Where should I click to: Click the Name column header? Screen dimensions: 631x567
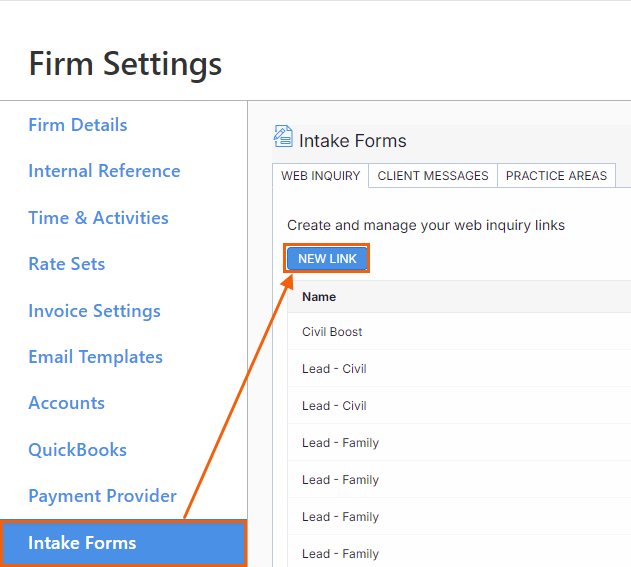tap(319, 297)
